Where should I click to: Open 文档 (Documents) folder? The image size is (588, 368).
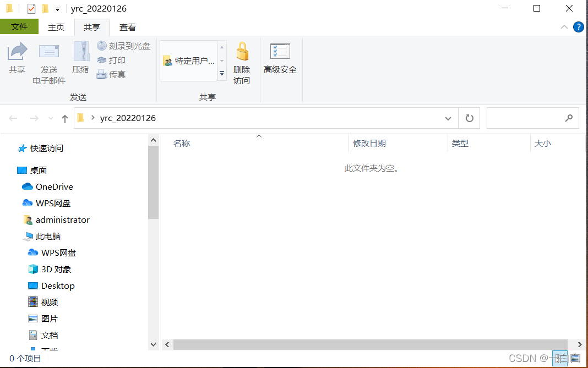point(43,335)
